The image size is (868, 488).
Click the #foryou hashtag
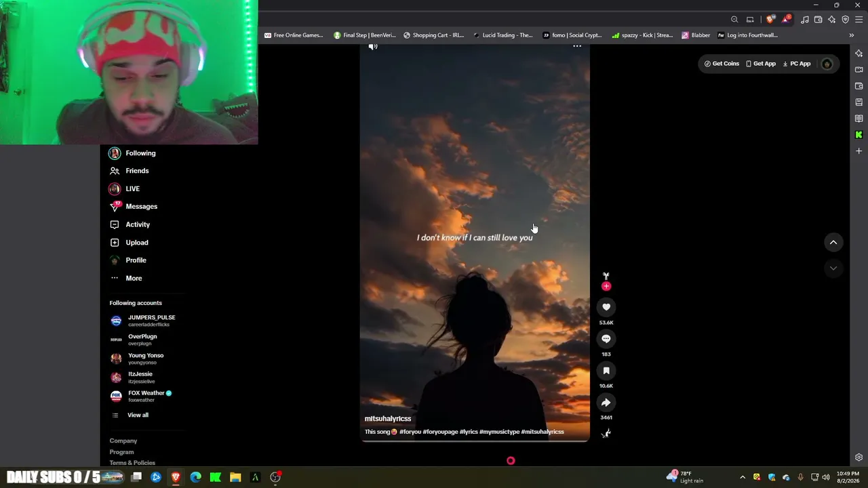tap(410, 432)
